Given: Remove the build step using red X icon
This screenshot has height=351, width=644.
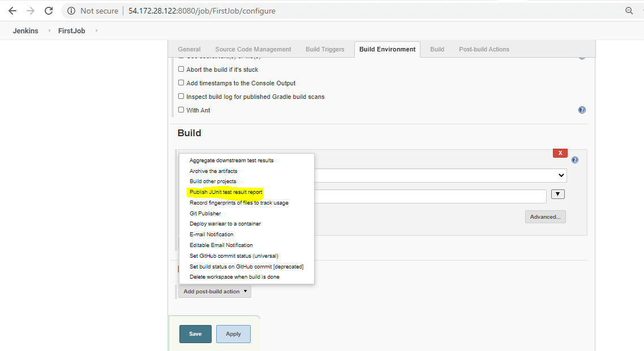Looking at the screenshot, I should (x=560, y=153).
